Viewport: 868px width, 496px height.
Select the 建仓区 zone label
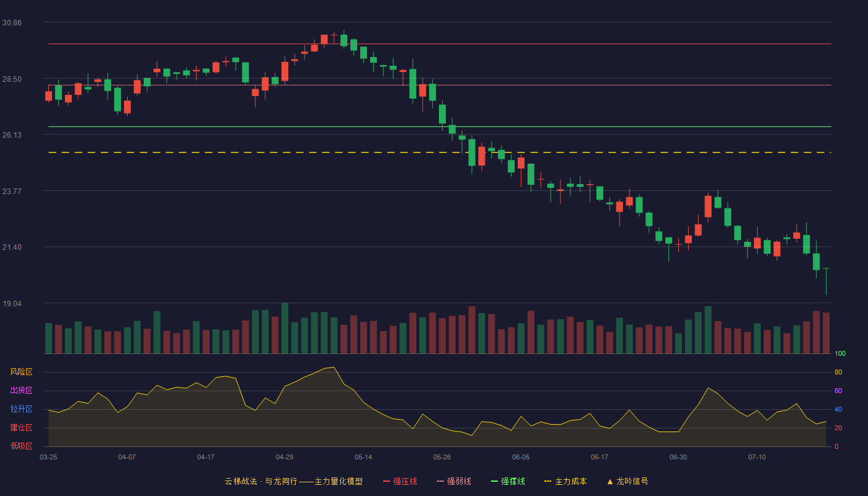(22, 428)
